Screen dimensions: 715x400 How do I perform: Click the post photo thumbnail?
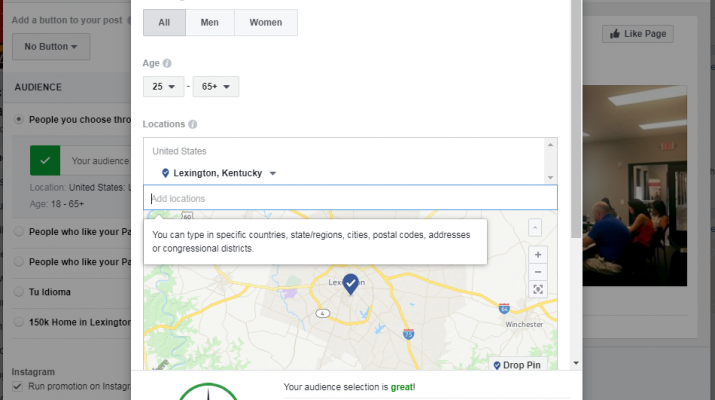635,186
